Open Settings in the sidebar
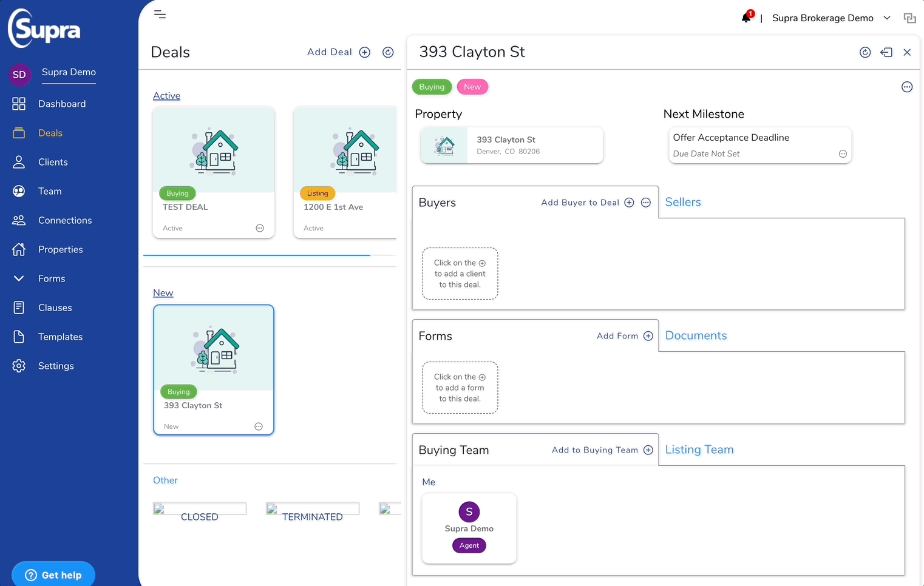Image resolution: width=924 pixels, height=586 pixels. [56, 366]
